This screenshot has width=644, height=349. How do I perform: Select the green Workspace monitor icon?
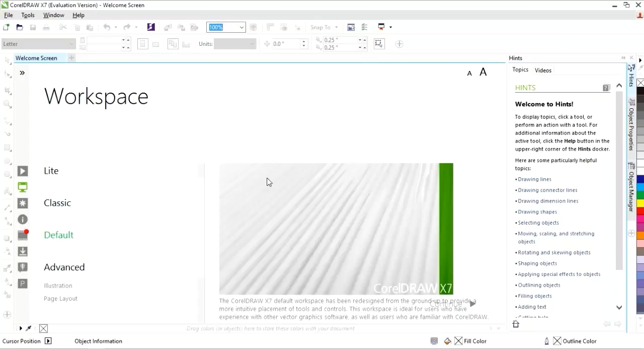point(23,187)
